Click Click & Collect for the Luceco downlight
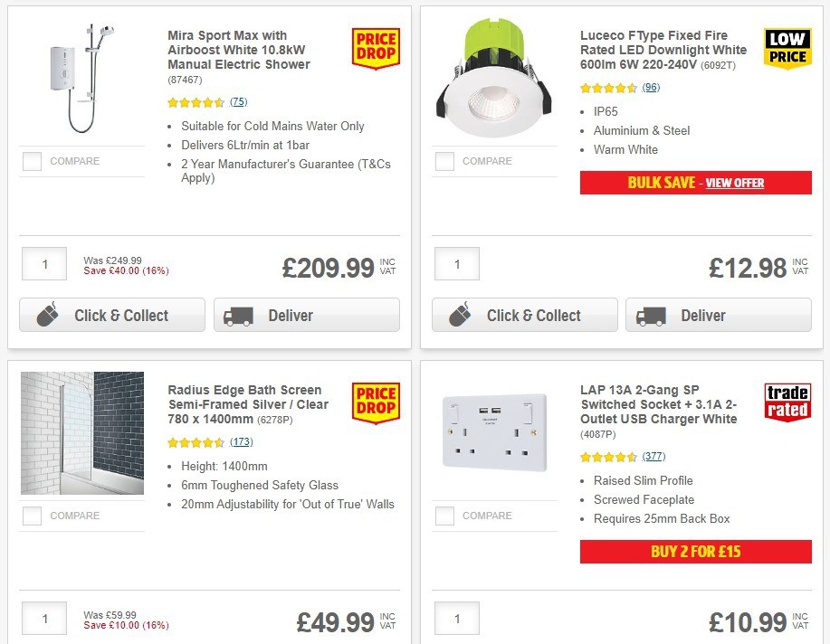This screenshot has width=830, height=644. click(x=524, y=315)
